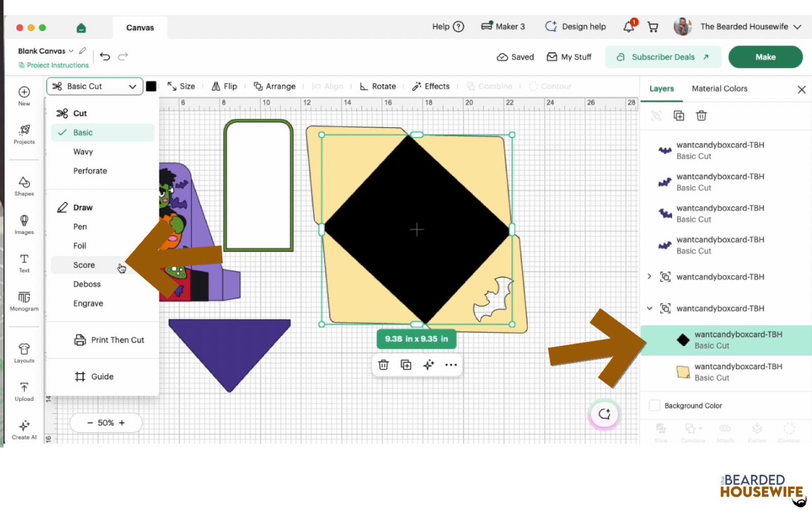Expand the collapsed wantcandyboxcard-TBH group

(649, 277)
